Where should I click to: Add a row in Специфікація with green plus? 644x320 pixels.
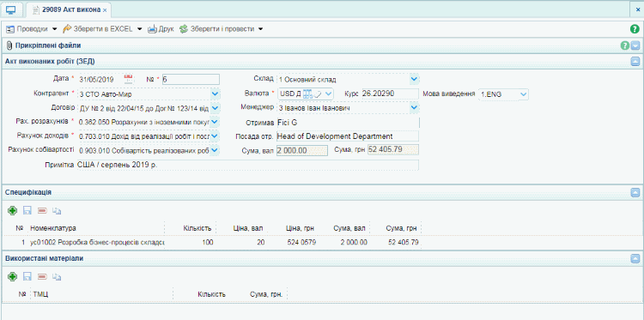(x=12, y=211)
